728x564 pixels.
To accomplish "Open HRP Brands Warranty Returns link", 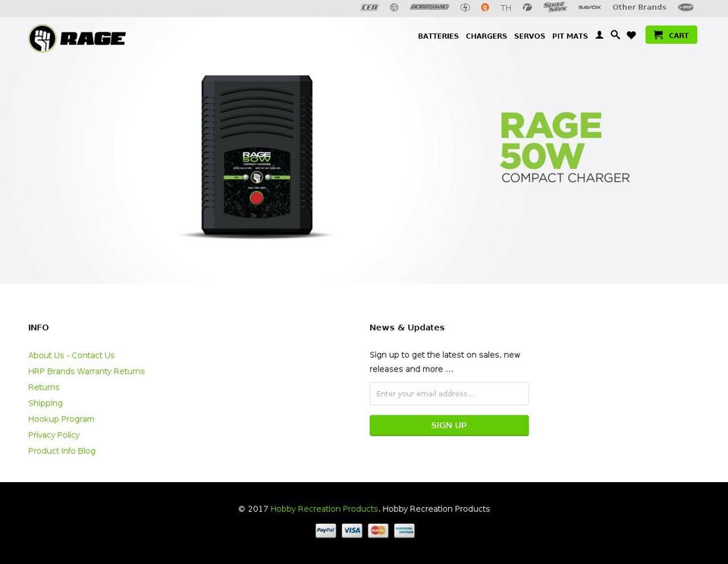I will click(86, 371).
